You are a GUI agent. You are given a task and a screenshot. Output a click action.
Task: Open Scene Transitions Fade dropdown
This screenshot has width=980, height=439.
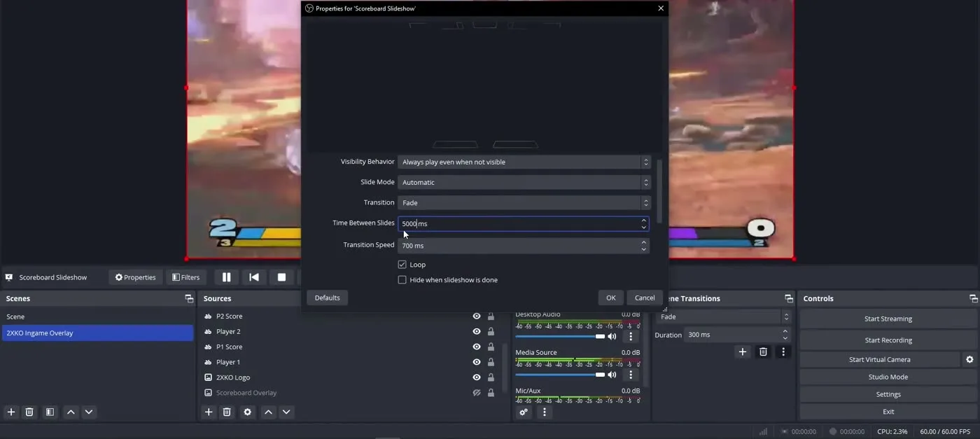click(724, 316)
